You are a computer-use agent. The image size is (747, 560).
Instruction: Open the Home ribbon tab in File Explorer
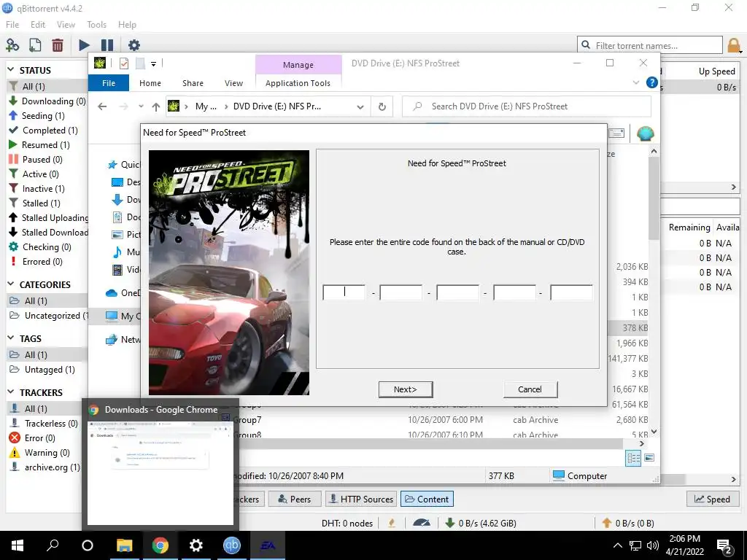tap(150, 83)
